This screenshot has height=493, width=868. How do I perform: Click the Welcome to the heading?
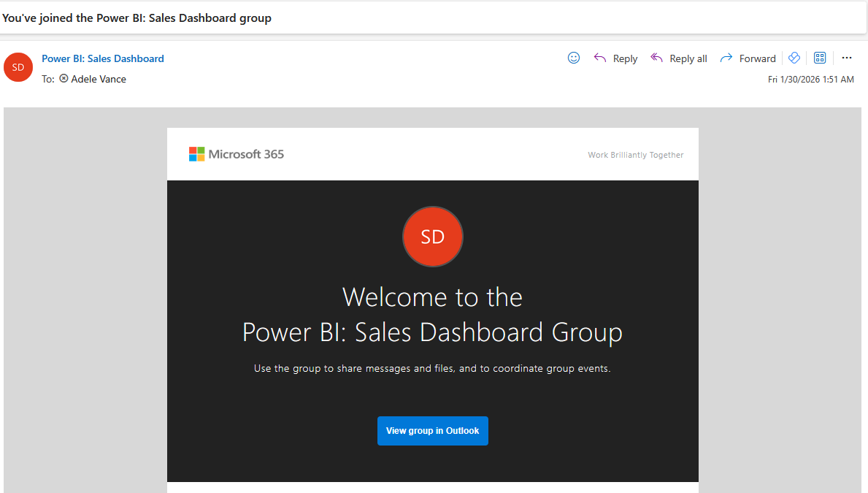[432, 297]
